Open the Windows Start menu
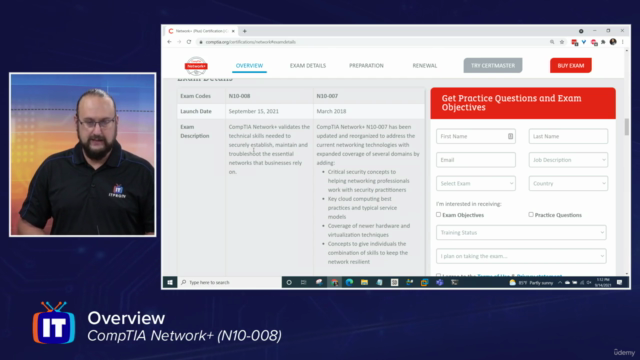Viewport: 640px width, 360px height. [170, 282]
